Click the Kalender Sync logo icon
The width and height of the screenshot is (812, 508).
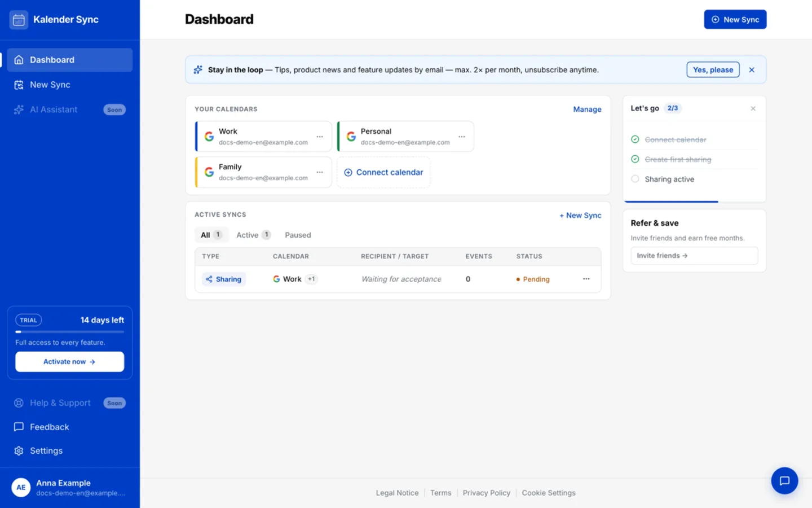tap(19, 20)
